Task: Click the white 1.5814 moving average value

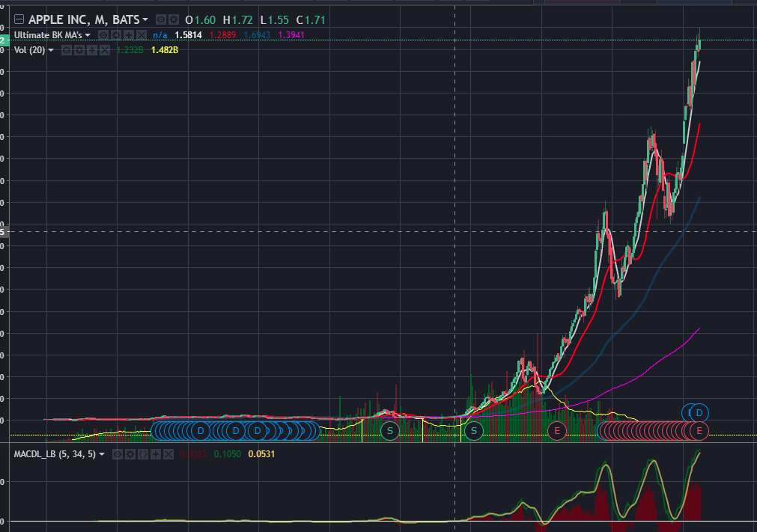Action: (x=188, y=35)
